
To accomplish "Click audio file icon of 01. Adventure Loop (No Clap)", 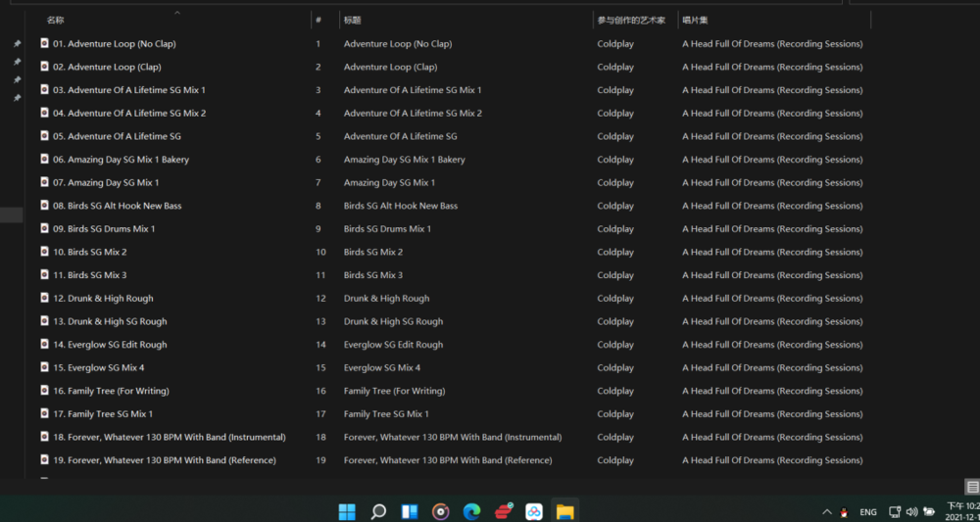I will (x=44, y=43).
